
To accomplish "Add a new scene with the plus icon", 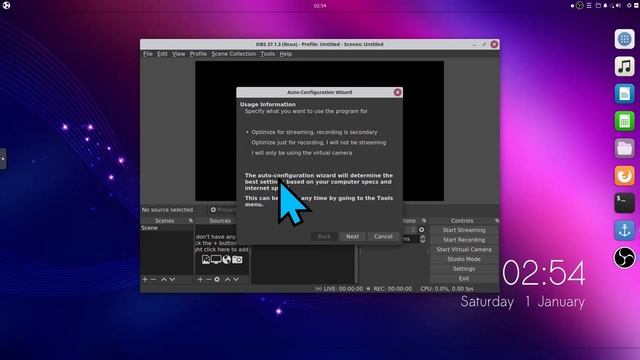I will pos(145,280).
